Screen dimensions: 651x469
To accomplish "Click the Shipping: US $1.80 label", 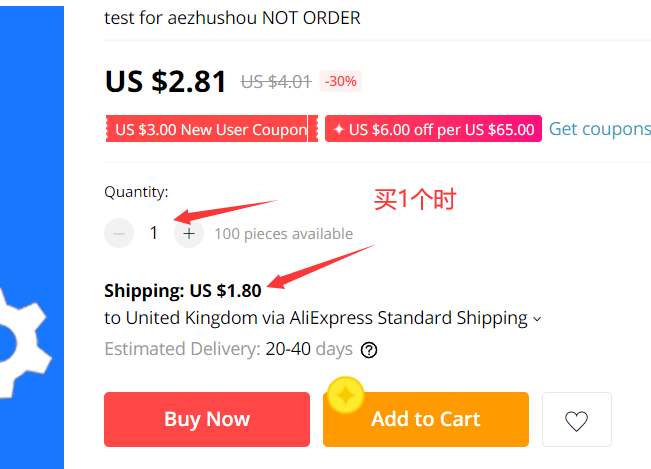I will (x=183, y=291).
